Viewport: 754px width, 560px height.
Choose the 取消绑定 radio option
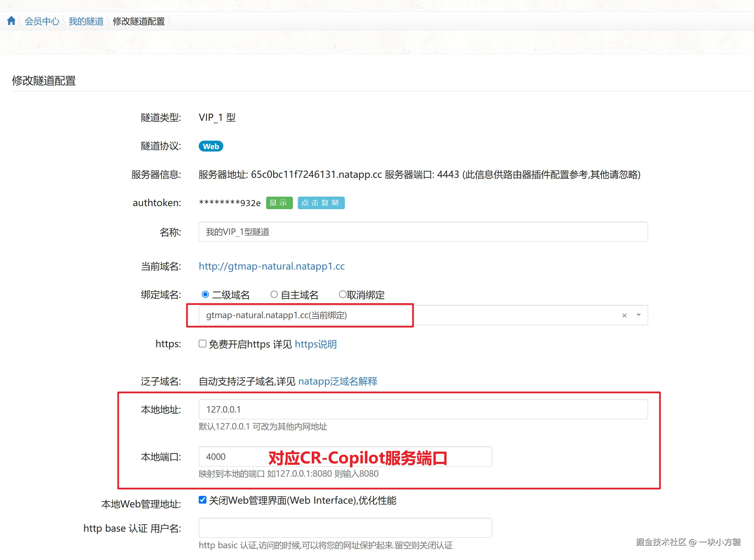click(x=342, y=294)
